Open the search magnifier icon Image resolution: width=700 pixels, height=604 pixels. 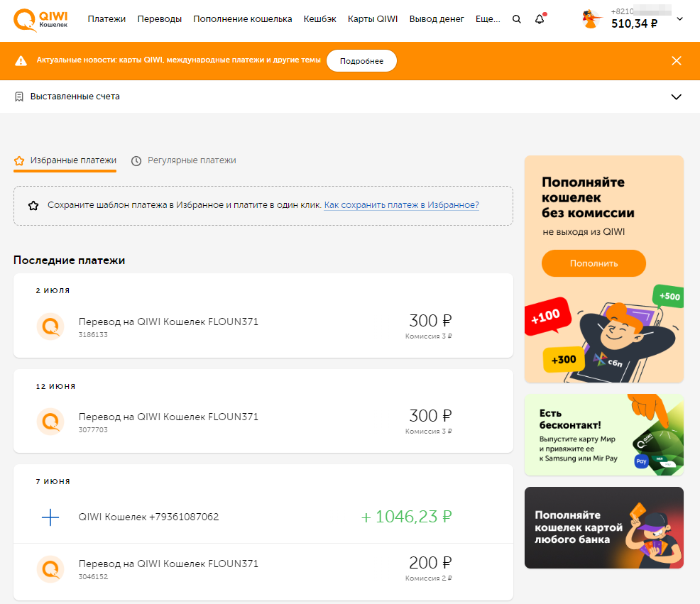[517, 19]
